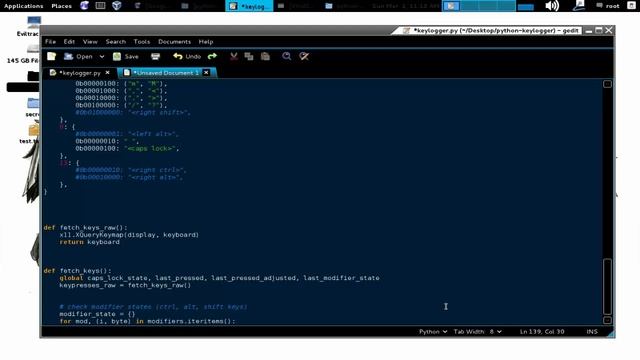Open the Tools menu
640x360 pixels.
click(x=142, y=42)
